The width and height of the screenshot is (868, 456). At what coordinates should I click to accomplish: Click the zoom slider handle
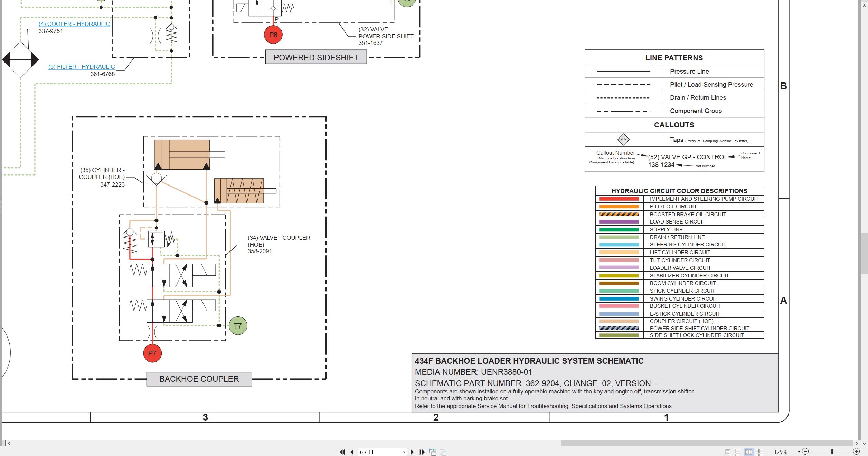tap(832, 452)
